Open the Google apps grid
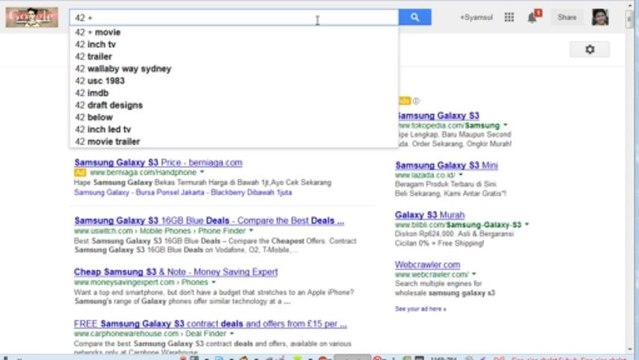Screen dimensions: 639x360 click(509, 17)
